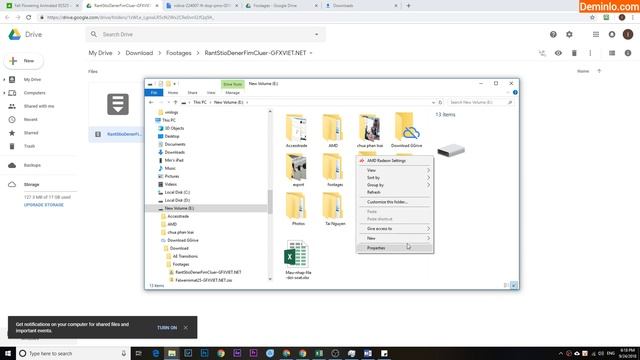Expand the Give access to submenu
The height and width of the screenshot is (360, 640).
tap(428, 229)
